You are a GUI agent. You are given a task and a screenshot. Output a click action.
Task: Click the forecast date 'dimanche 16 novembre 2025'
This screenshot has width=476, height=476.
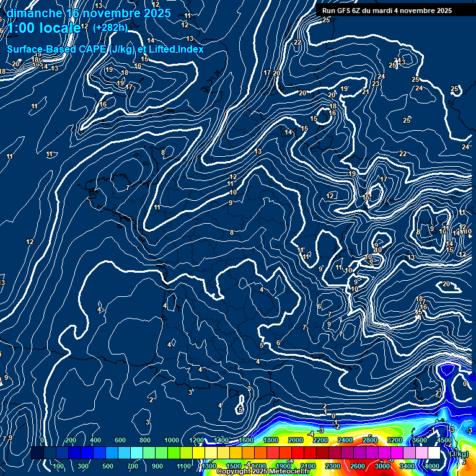pyautogui.click(x=89, y=13)
